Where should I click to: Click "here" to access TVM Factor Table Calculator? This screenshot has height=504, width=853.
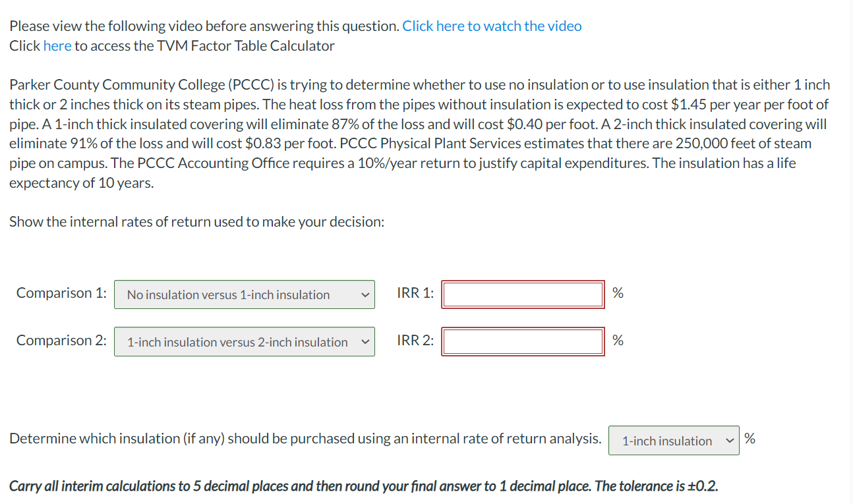[57, 45]
